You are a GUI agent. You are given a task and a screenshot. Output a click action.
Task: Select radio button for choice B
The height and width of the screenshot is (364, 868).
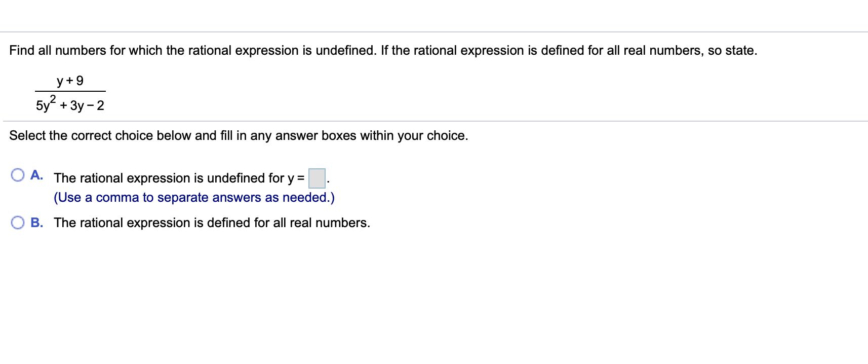[x=18, y=222]
